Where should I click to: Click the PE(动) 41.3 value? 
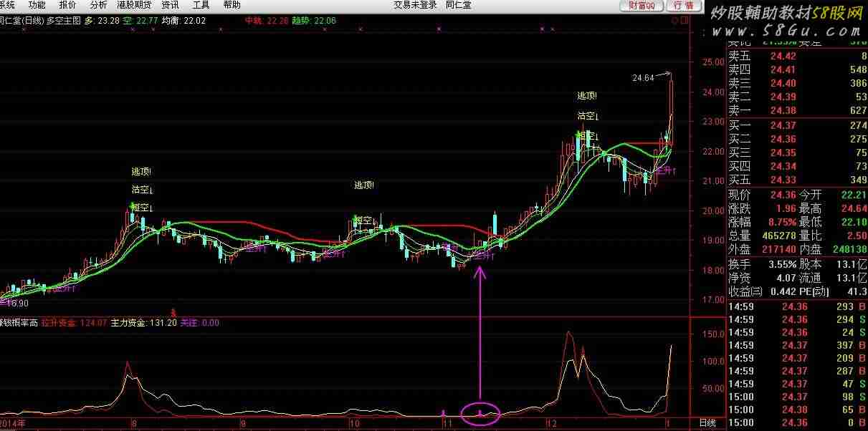(857, 291)
